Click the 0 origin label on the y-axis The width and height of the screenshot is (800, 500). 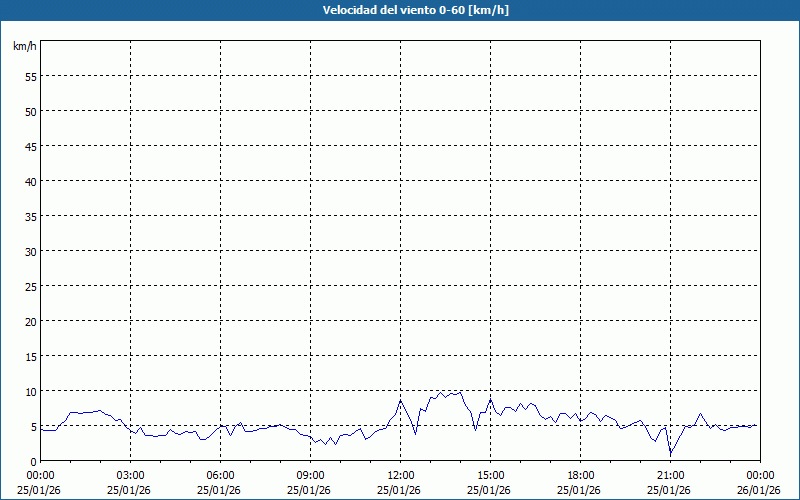[33, 461]
